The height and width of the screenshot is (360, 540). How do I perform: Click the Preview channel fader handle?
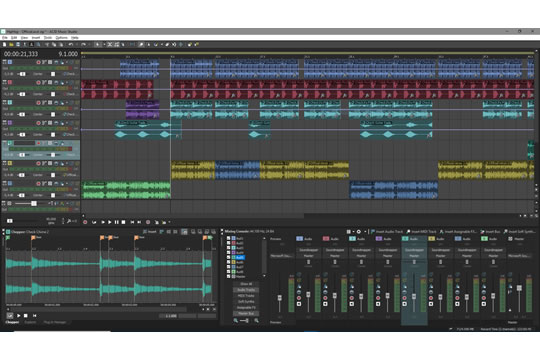click(280, 298)
